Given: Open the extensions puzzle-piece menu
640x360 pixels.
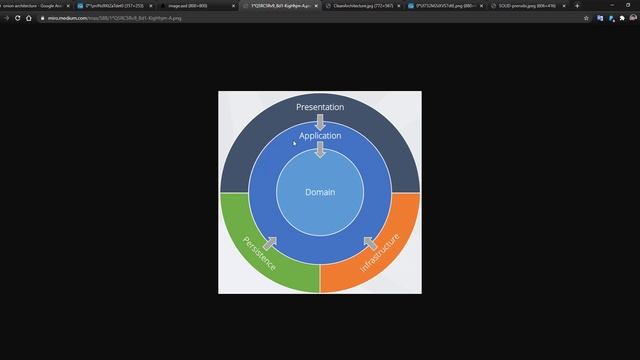Looking at the screenshot, I should pos(622,18).
